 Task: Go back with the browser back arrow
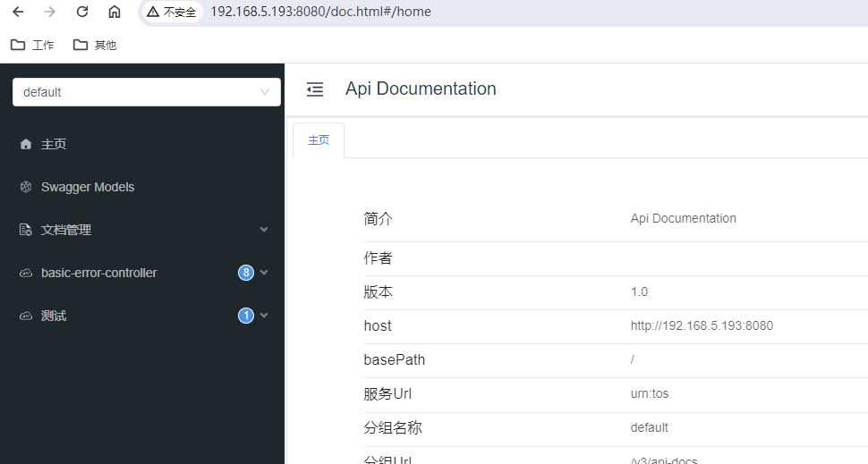tap(18, 12)
